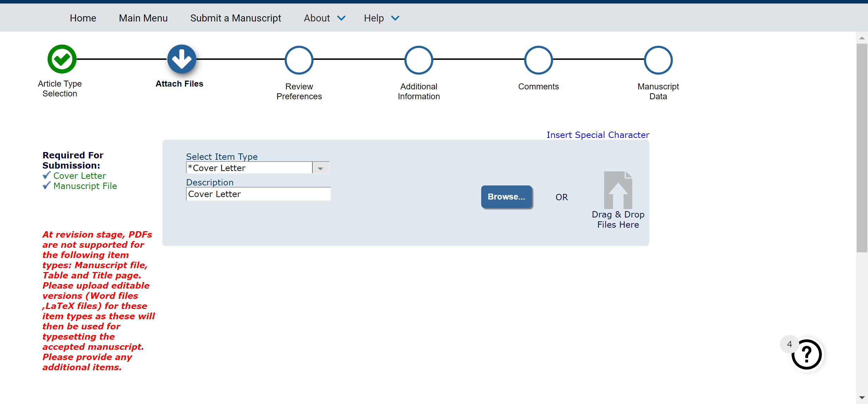Open the round help question mark widget
Image resolution: width=868 pixels, height=404 pixels.
tap(806, 354)
